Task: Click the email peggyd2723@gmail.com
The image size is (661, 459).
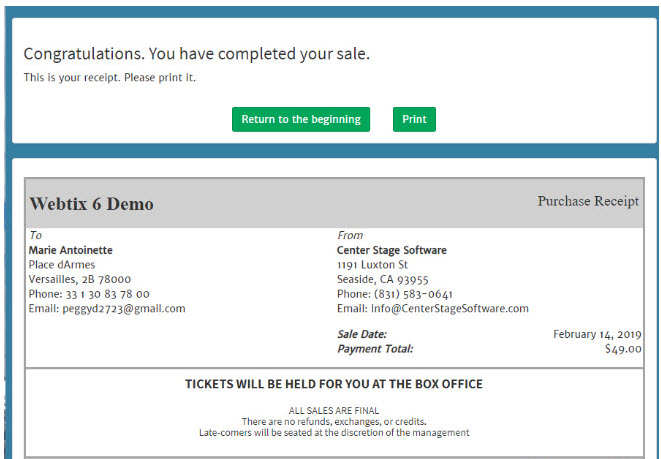Action: (124, 309)
